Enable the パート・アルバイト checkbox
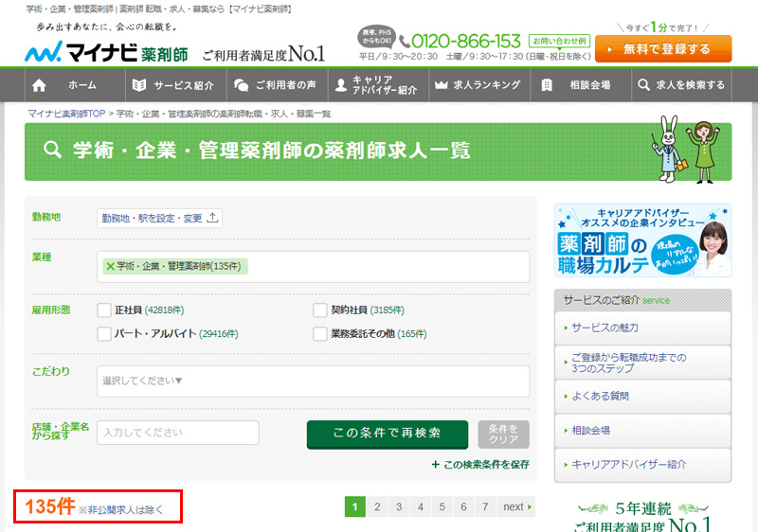 tap(104, 333)
